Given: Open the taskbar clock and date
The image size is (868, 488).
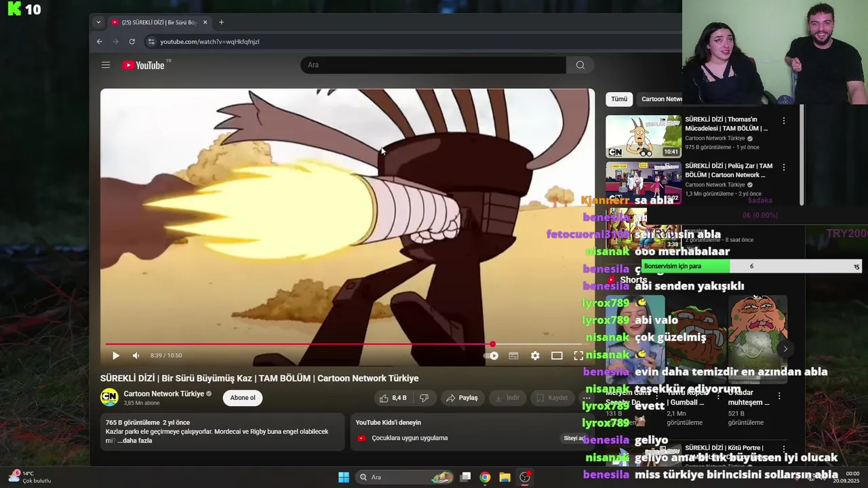Looking at the screenshot, I should tap(848, 477).
